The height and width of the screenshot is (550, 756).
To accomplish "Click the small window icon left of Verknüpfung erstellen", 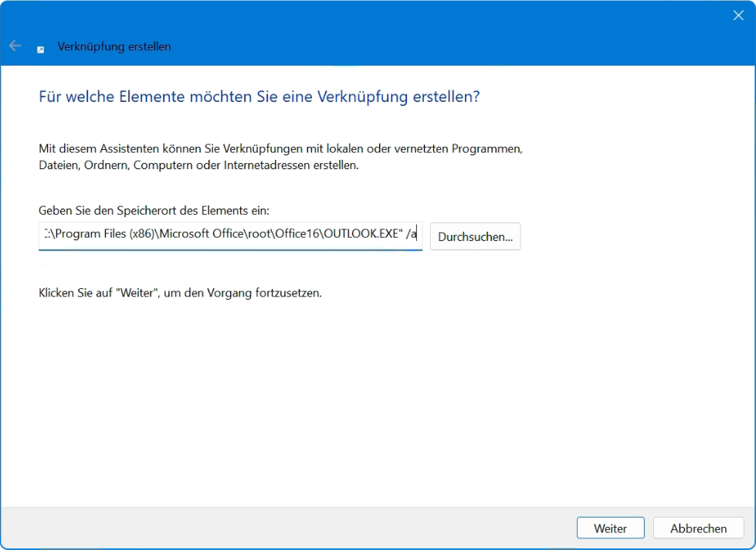I will point(39,47).
